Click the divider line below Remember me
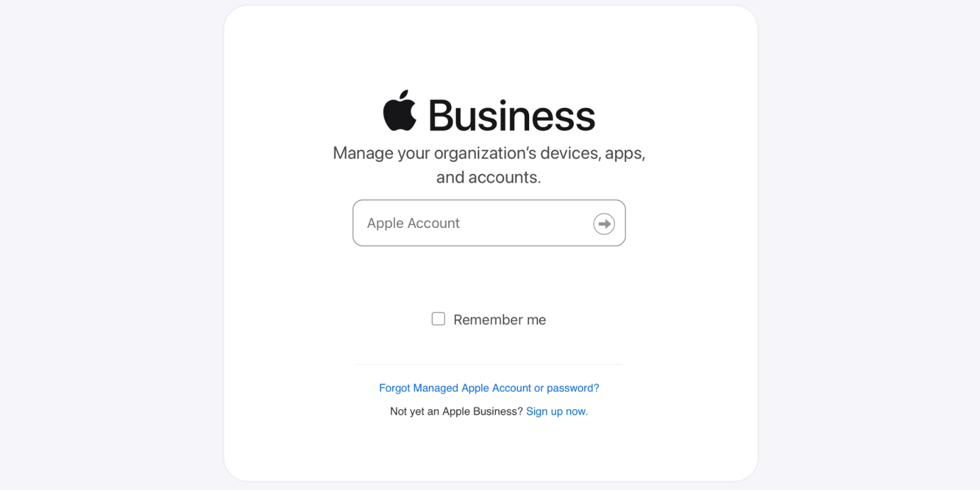 tap(489, 364)
